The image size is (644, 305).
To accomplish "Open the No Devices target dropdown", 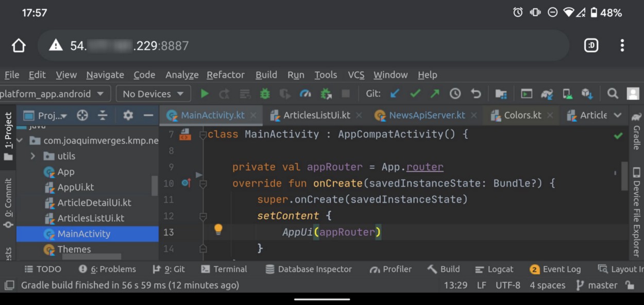I will coord(152,93).
